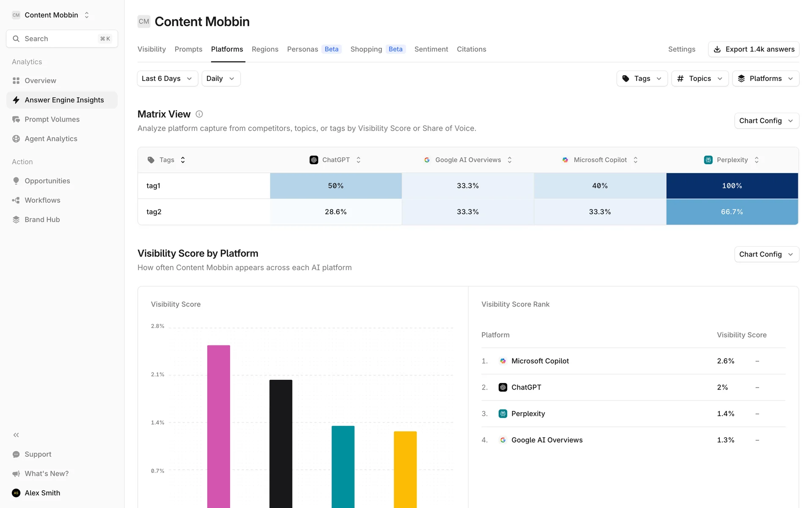Click the Overview grid icon in sidebar
Viewport: 812px width, 508px height.
click(16, 80)
